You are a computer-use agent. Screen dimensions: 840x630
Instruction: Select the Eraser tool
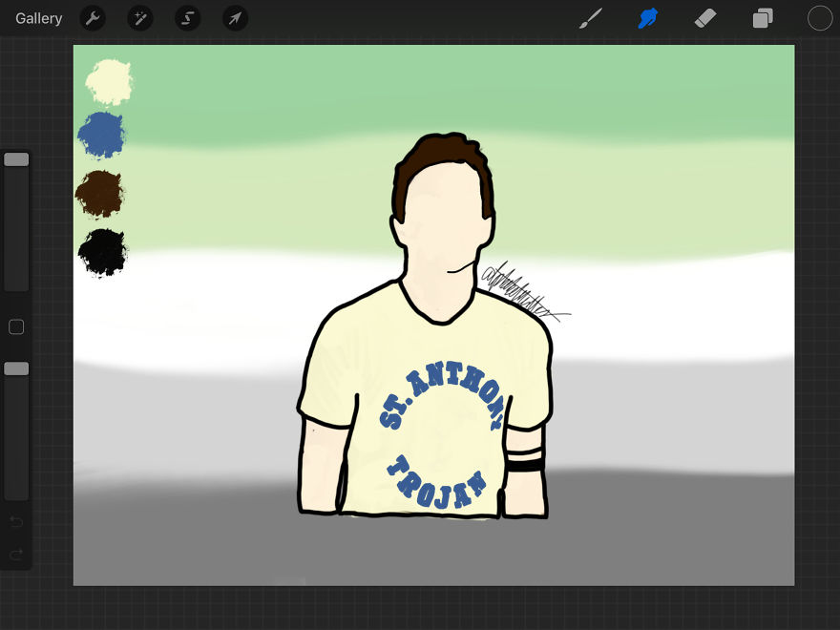(705, 18)
